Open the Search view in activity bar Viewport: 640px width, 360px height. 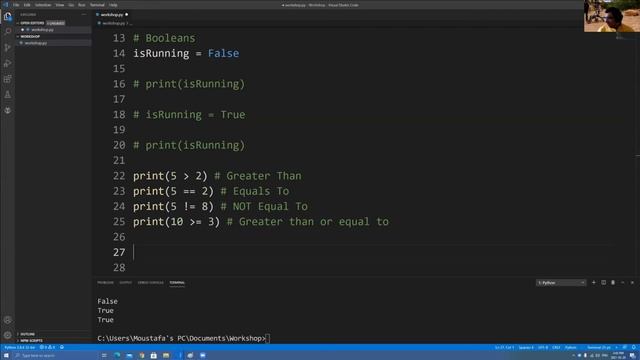click(8, 31)
